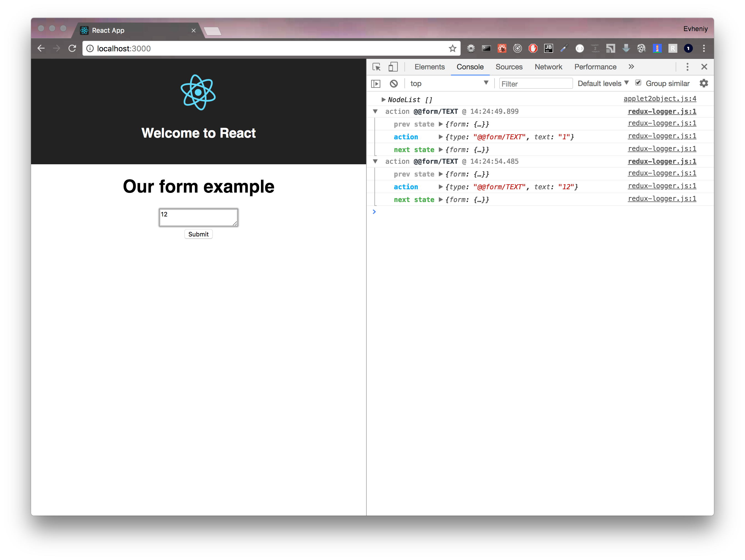
Task: Expand the NodeList log entry
Action: tap(383, 99)
